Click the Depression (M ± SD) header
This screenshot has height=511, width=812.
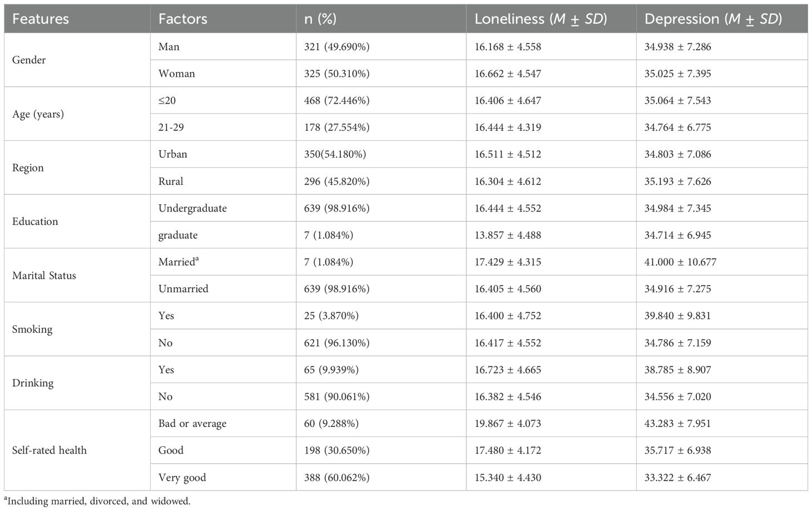(x=713, y=19)
